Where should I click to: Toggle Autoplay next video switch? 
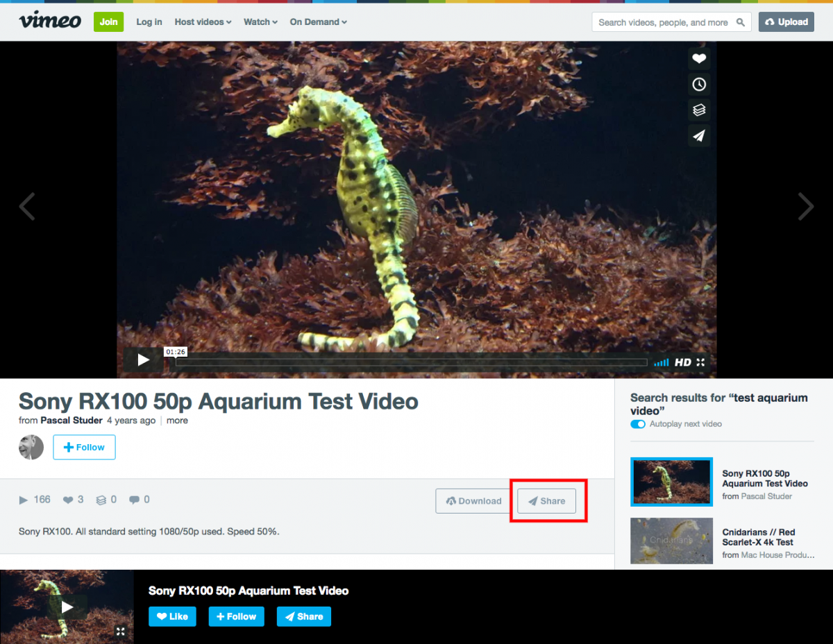click(x=638, y=424)
